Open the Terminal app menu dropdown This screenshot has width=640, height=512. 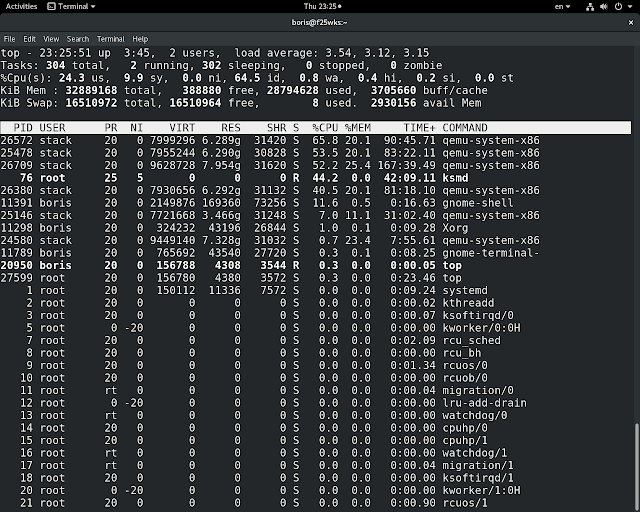(71, 6)
